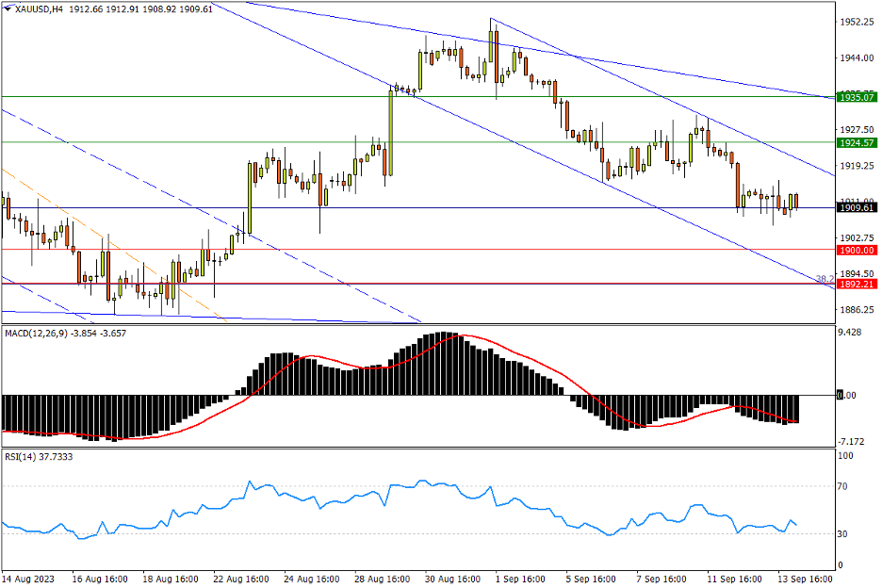Click the 13 Sep 16:00 time label
The image size is (882, 588).
tap(802, 578)
